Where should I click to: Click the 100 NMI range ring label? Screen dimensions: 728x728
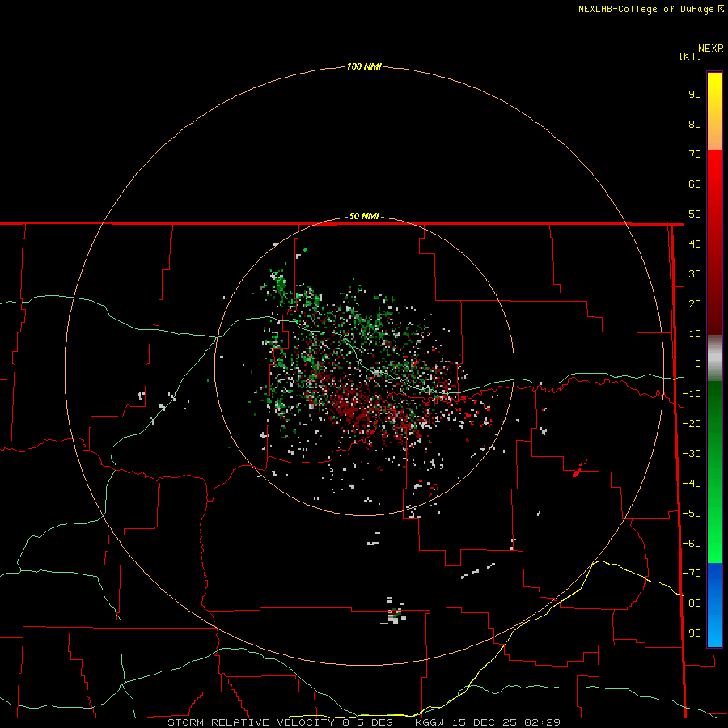(x=364, y=67)
